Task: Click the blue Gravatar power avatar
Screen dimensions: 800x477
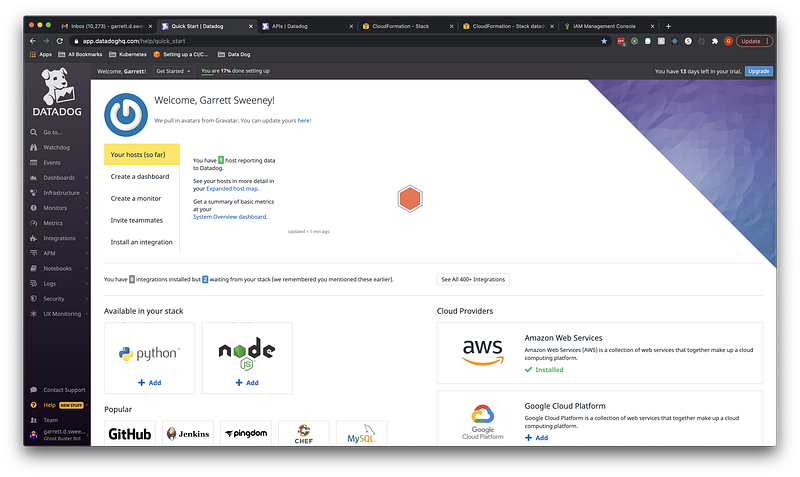Action: [126, 115]
